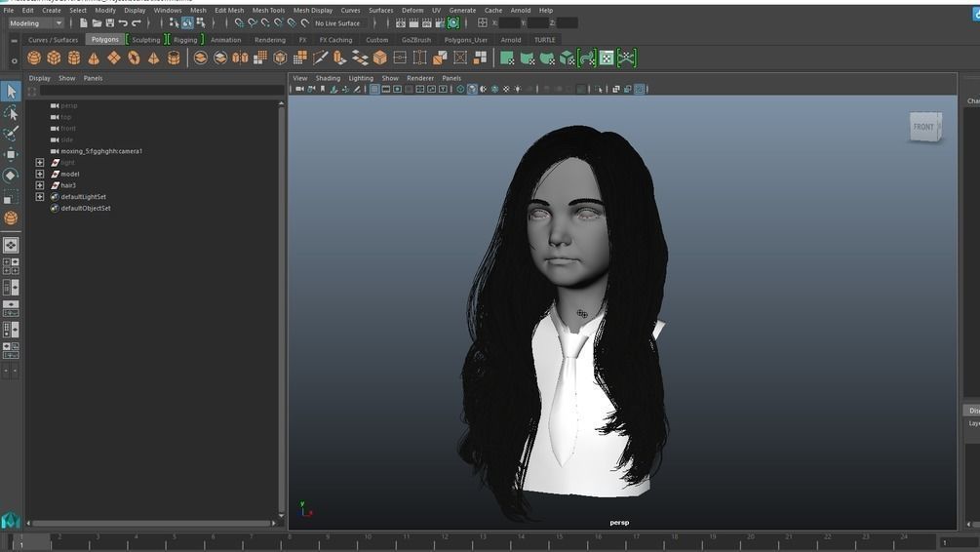Activate the Select tool in toolbox
Image resolution: width=980 pixels, height=552 pixels.
coord(11,92)
